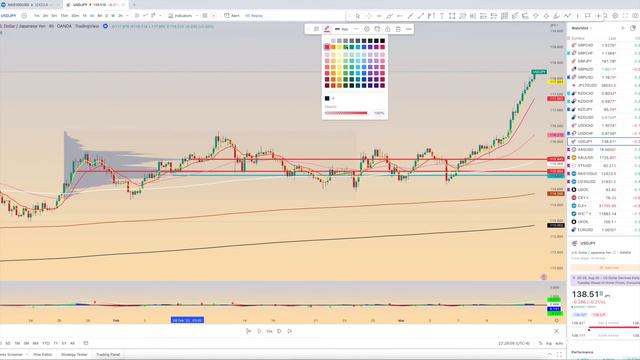Select the path polyline tool

tap(567, 16)
